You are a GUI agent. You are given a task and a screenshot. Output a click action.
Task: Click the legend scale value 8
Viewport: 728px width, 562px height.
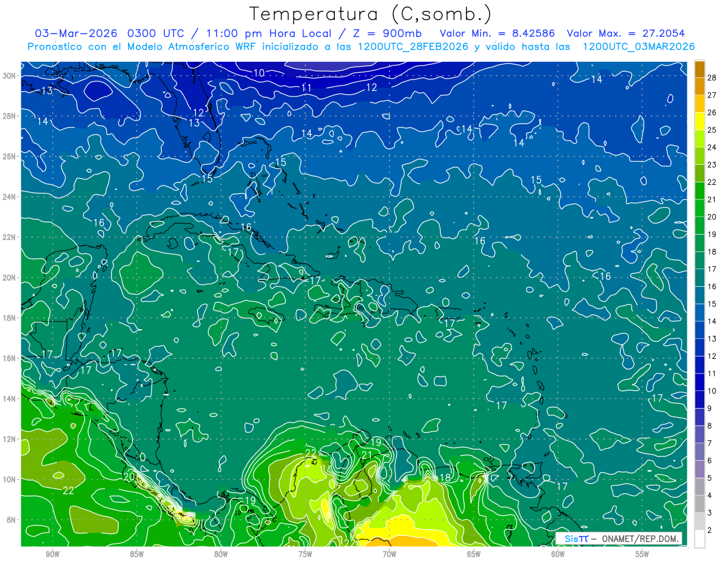[710, 426]
